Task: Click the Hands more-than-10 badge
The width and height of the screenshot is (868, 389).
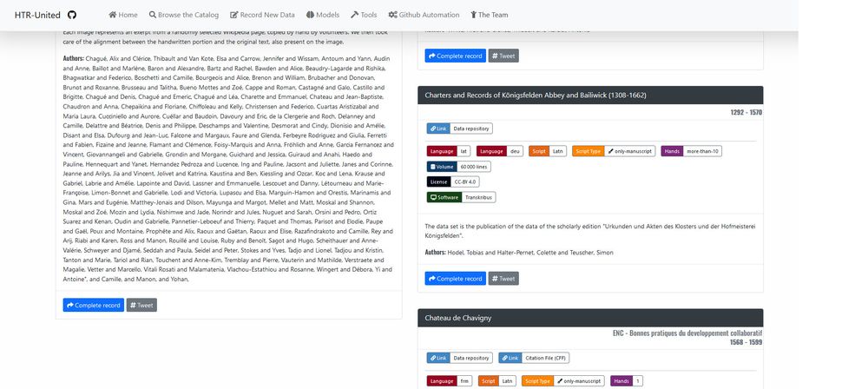Action: pos(692,151)
